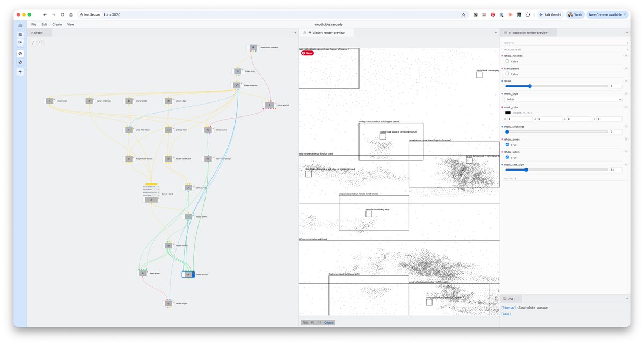Set viewer zoom to 1:1
The image size is (644, 345).
(x=319, y=322)
